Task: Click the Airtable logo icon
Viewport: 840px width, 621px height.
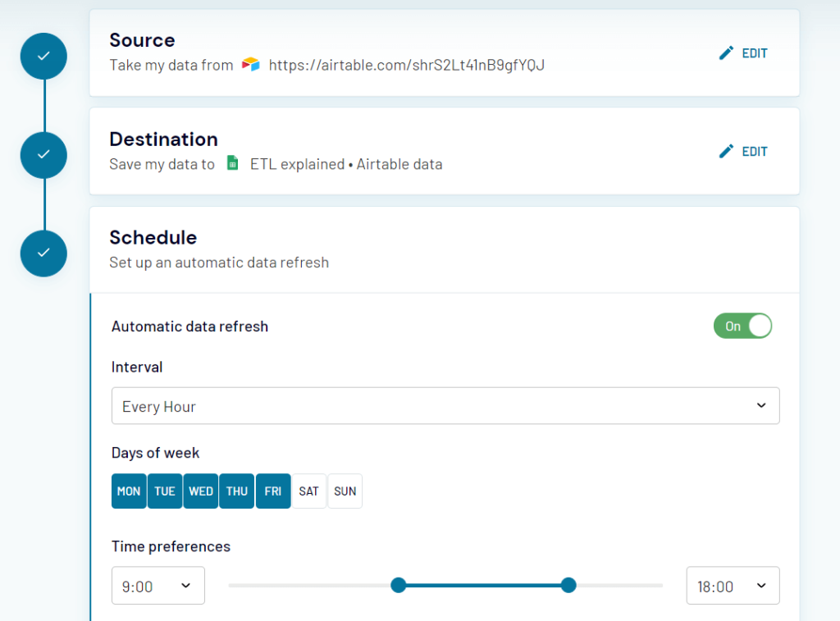Action: tap(250, 64)
